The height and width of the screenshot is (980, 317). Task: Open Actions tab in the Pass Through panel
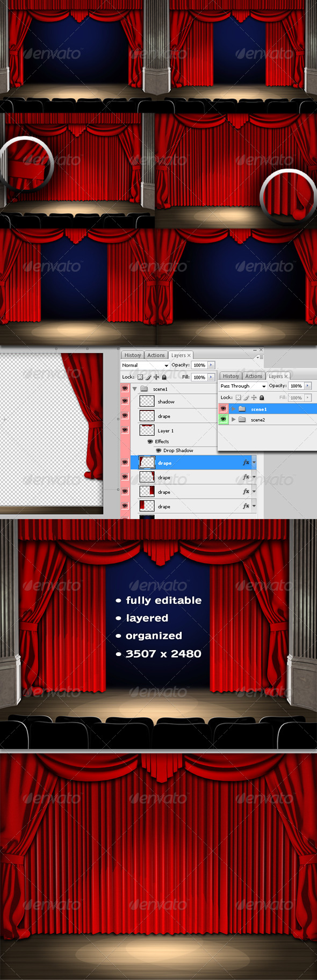[254, 376]
